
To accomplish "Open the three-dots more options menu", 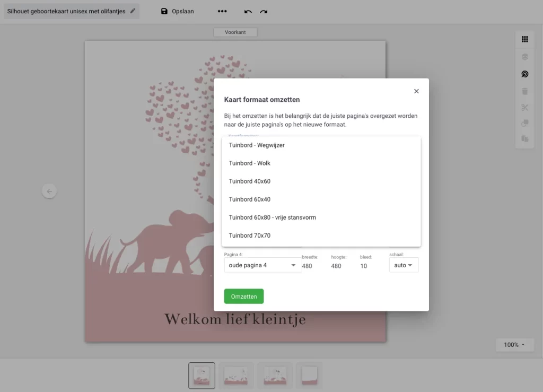I will point(222,11).
